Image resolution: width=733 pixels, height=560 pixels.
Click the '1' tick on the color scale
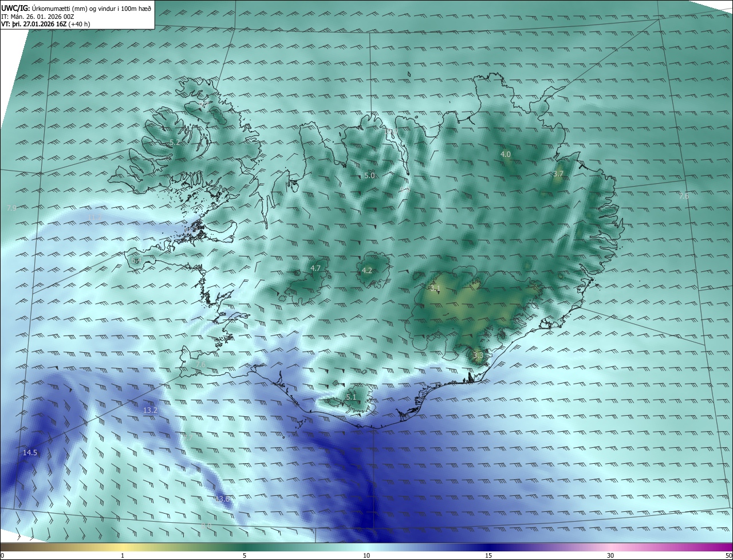pyautogui.click(x=123, y=555)
